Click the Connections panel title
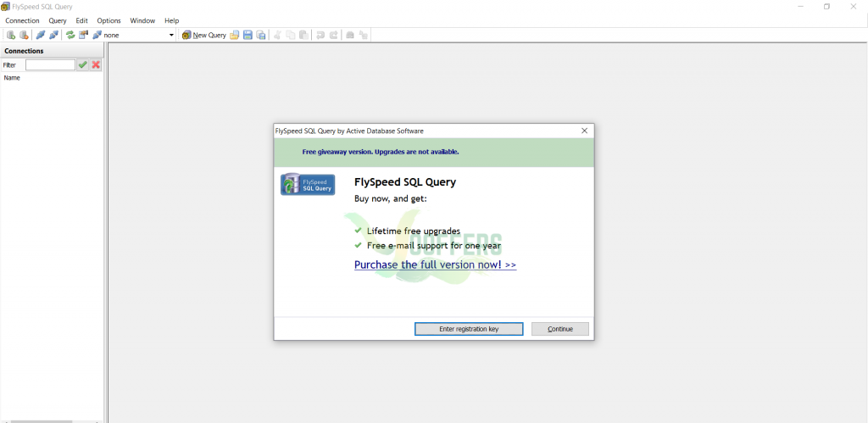 tap(24, 51)
